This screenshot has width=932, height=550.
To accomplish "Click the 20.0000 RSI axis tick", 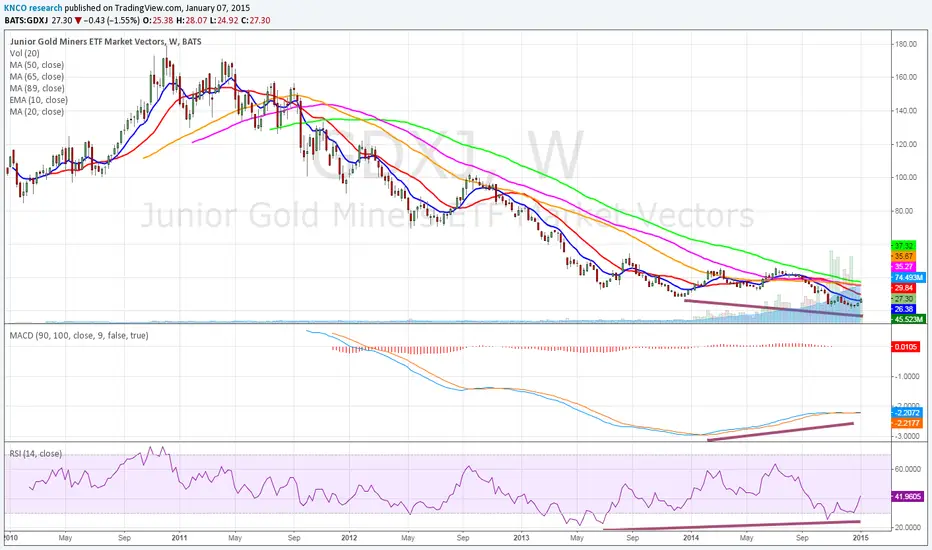I will click(x=908, y=527).
